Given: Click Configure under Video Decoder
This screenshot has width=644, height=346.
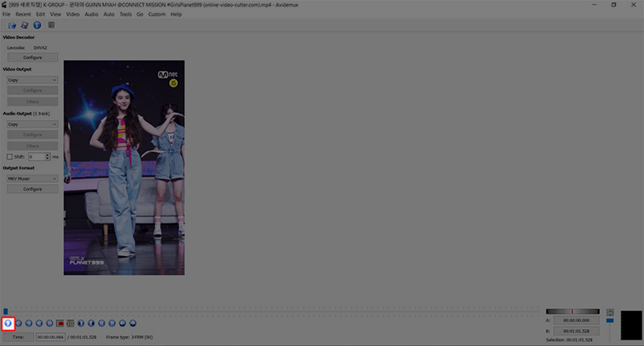Looking at the screenshot, I should coord(32,58).
